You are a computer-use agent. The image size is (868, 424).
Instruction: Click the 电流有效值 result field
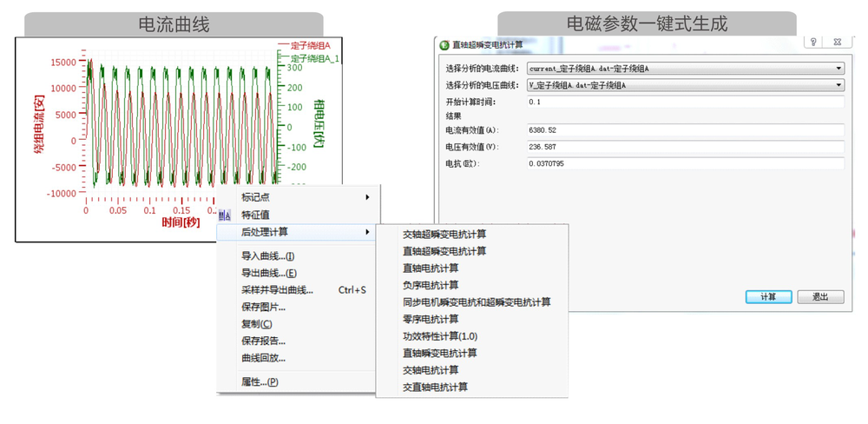coord(684,130)
